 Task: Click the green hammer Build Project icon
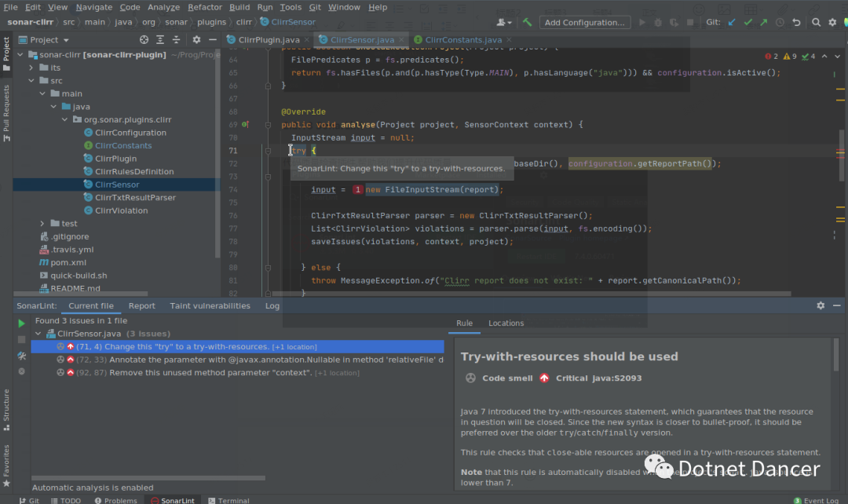(528, 23)
